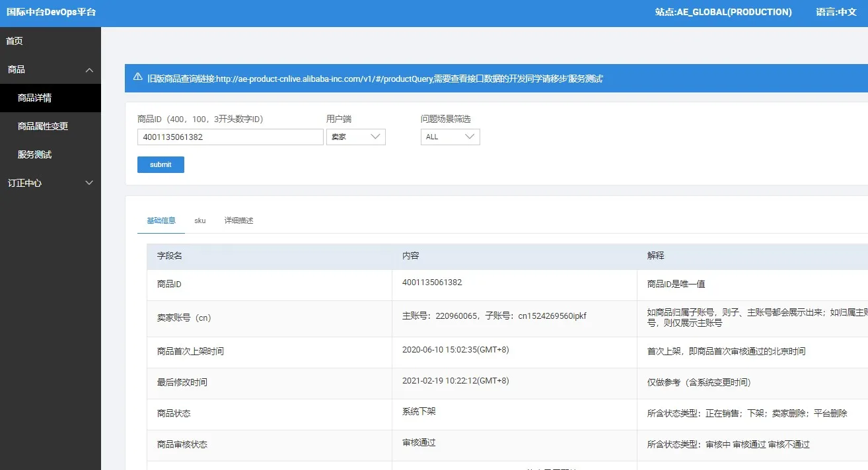Open 商品属性变更 in the sidebar
This screenshot has height=470, width=868.
(x=43, y=126)
